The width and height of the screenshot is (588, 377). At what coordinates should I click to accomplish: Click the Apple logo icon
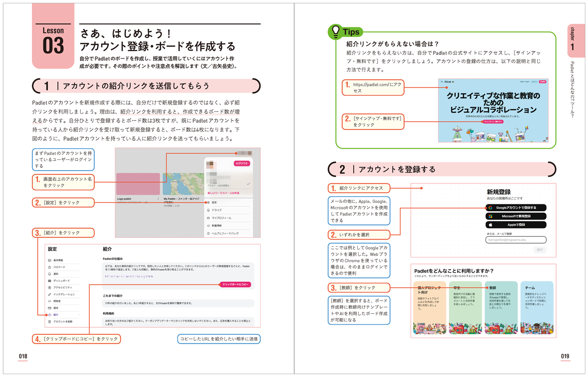[490, 225]
